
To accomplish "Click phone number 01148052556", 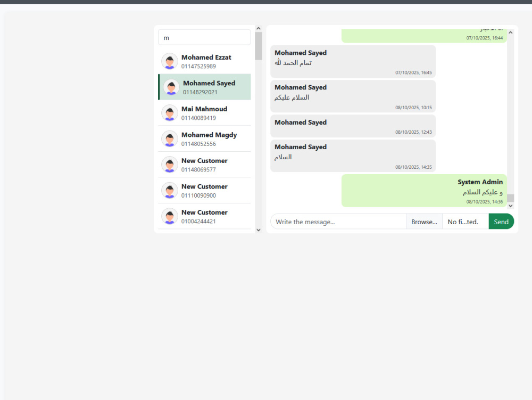I will (x=198, y=144).
